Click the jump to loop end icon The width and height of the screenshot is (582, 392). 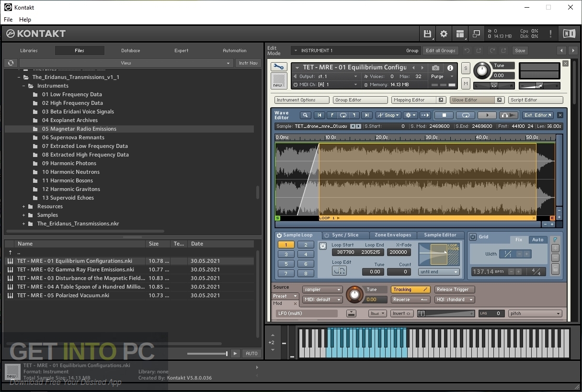click(354, 115)
